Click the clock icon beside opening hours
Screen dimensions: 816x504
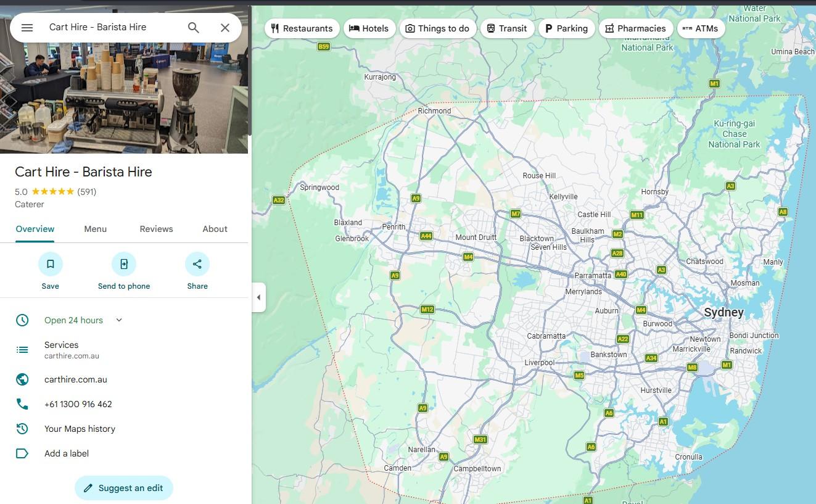(x=22, y=320)
